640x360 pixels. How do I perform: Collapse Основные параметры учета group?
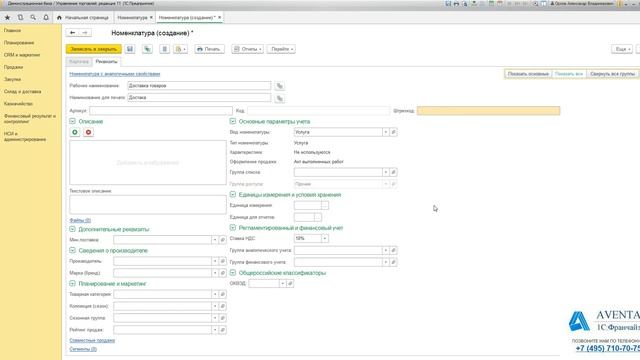[233, 121]
